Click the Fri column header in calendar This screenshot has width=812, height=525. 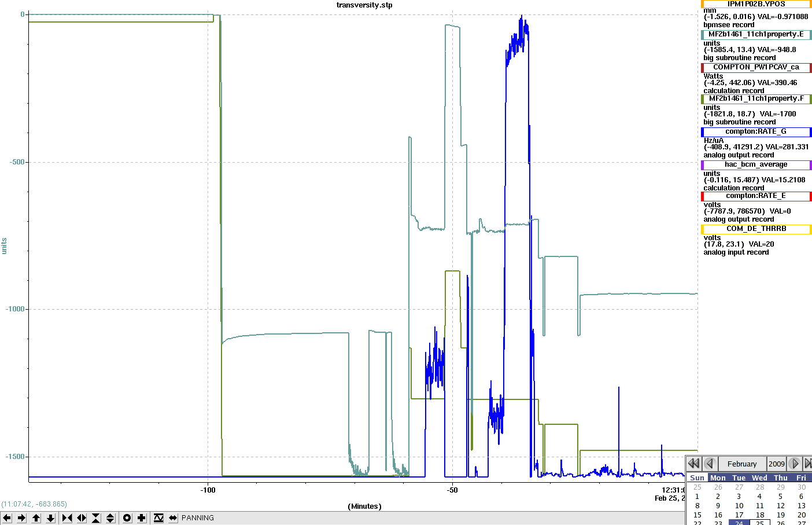tap(802, 478)
